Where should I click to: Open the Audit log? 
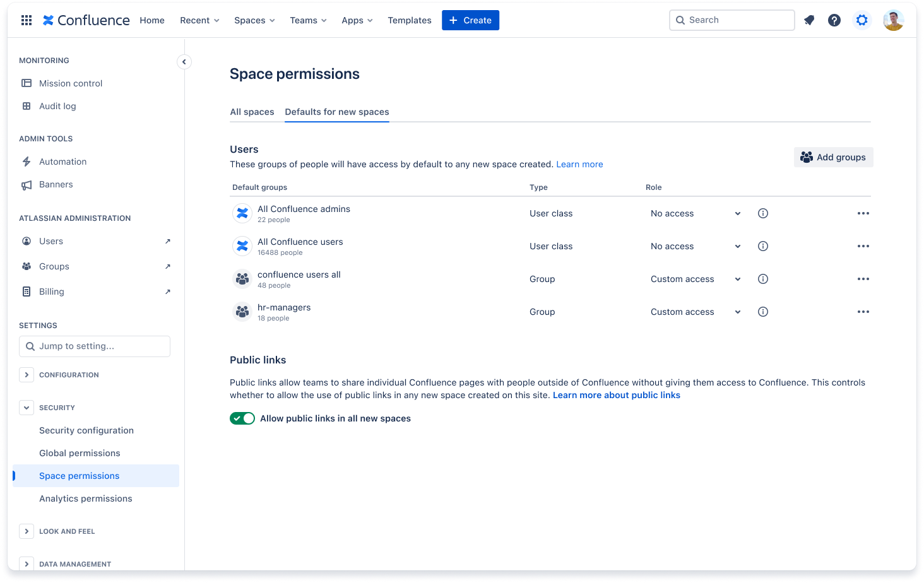(x=57, y=105)
